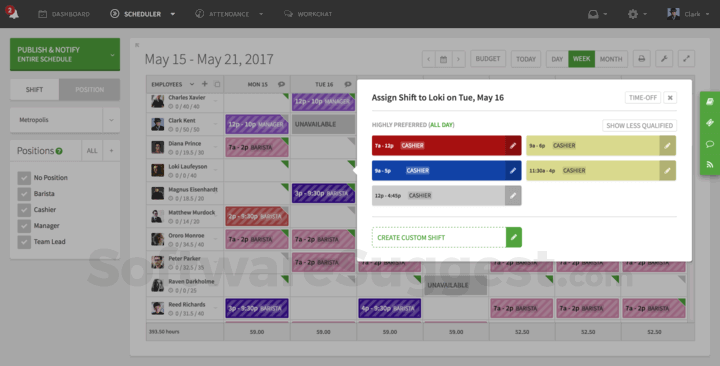Click the Time-Off button
Viewport: 720px width, 366px height.
[x=642, y=97]
